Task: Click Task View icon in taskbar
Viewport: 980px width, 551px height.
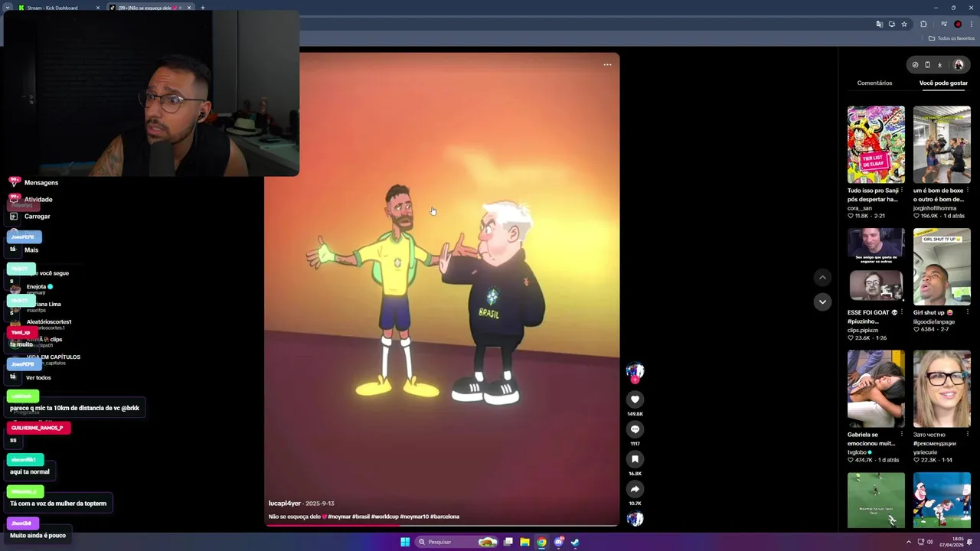Action: (508, 542)
